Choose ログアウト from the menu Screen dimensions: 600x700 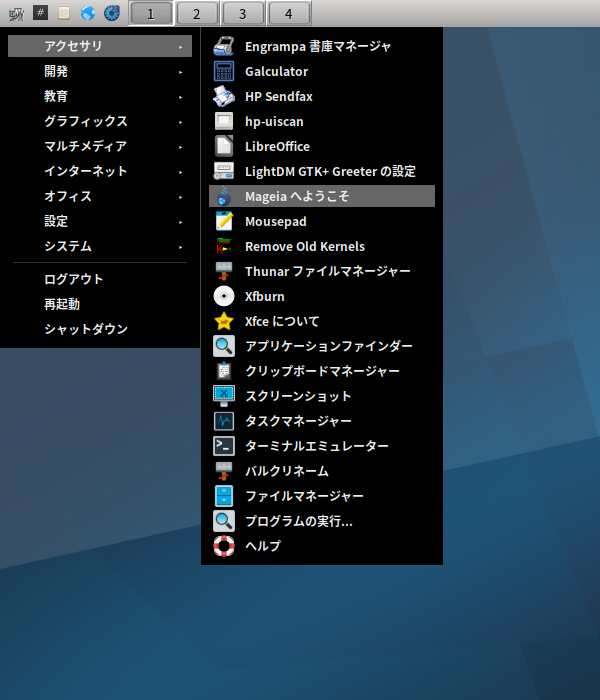click(x=100, y=279)
